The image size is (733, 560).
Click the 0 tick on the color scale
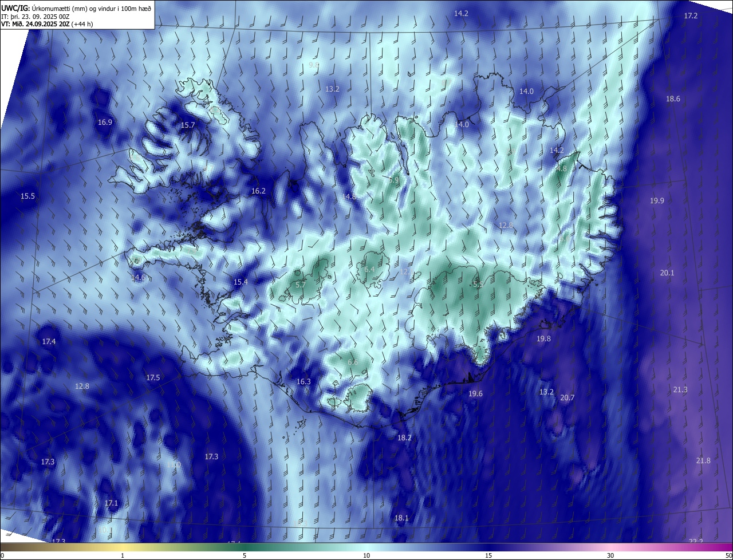[2, 555]
